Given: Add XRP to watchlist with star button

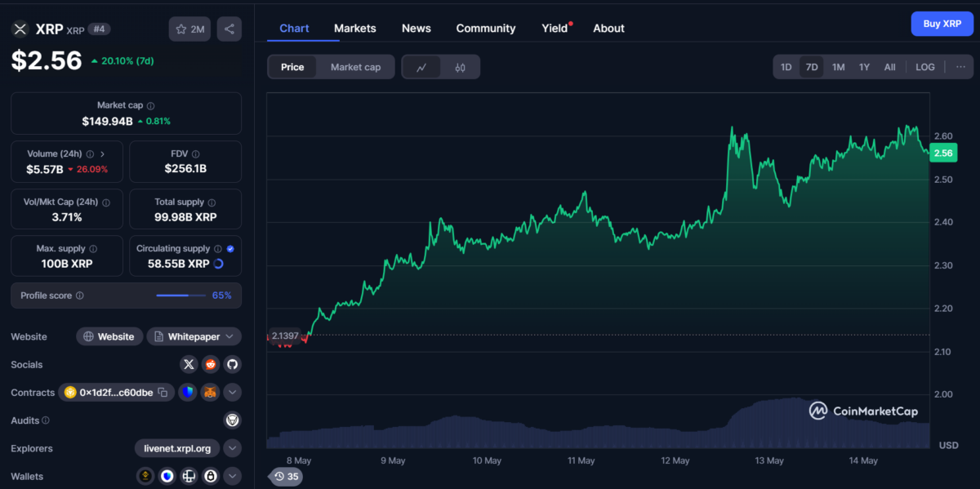Looking at the screenshot, I should tap(189, 29).
